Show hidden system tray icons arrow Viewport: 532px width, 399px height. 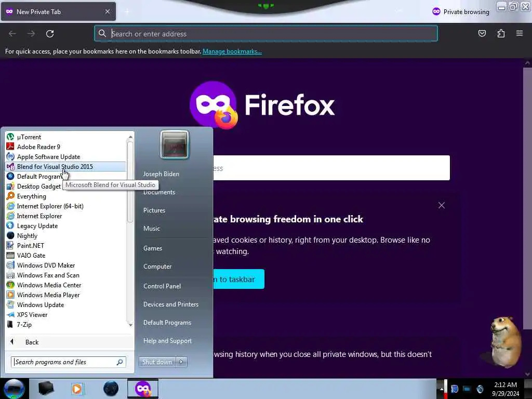tap(441, 389)
